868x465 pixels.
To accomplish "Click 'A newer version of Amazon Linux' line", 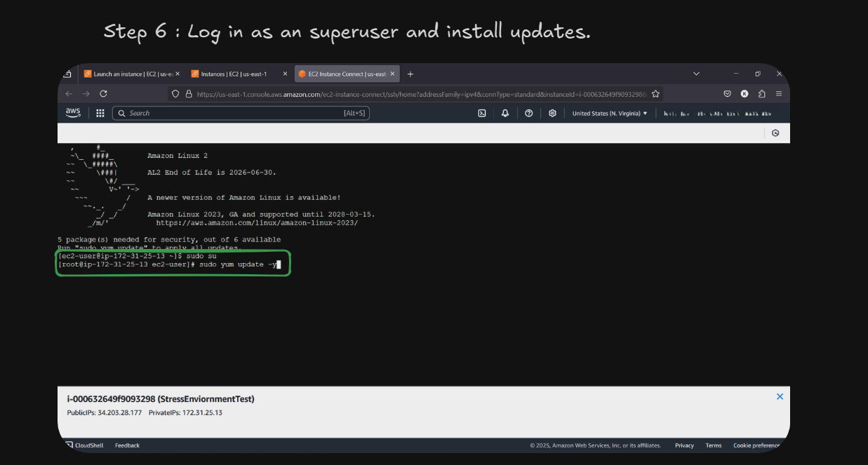I will pyautogui.click(x=244, y=198).
